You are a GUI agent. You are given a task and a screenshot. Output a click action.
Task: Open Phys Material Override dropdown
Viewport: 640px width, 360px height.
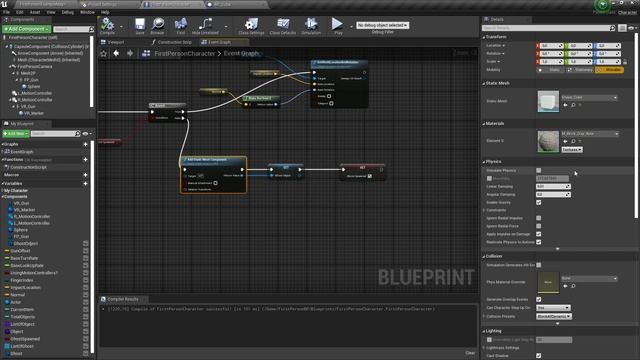point(589,278)
